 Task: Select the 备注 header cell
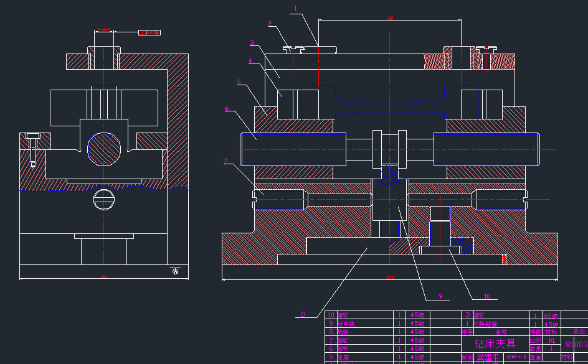click(x=579, y=332)
